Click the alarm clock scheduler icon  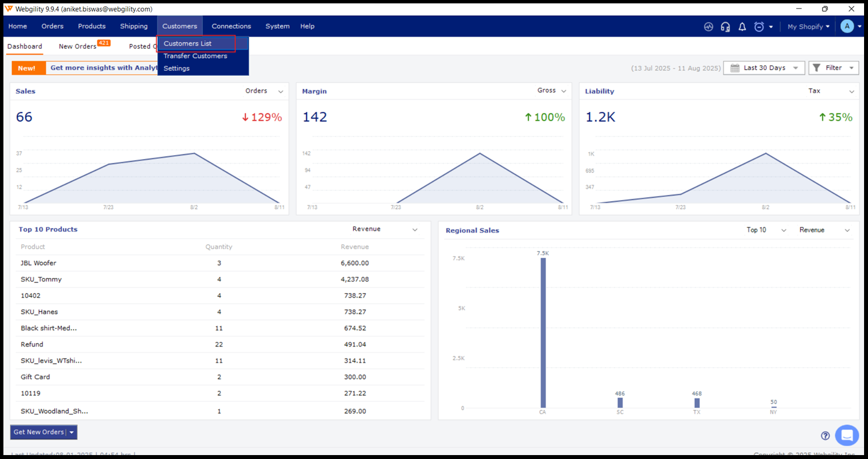click(x=759, y=26)
